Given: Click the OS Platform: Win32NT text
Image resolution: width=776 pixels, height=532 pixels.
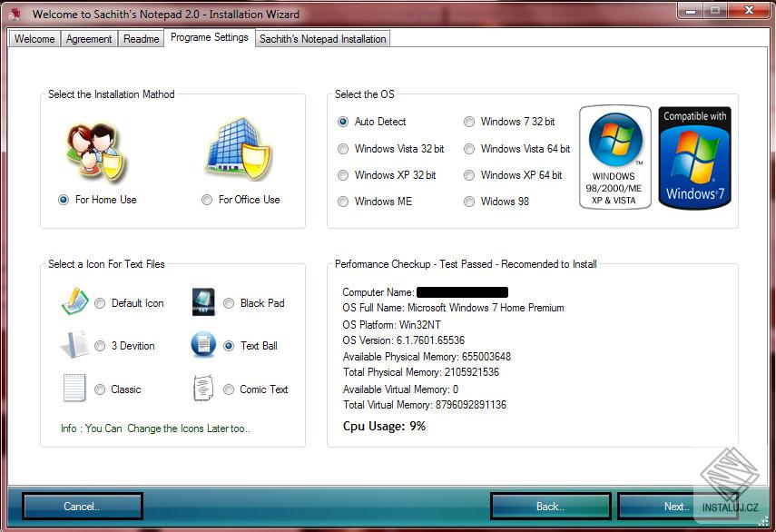Looking at the screenshot, I should (391, 325).
